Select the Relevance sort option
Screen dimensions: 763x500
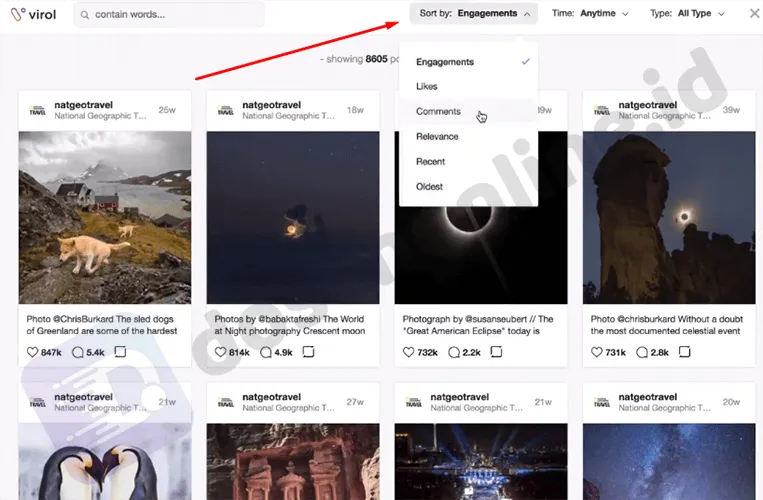[437, 137]
